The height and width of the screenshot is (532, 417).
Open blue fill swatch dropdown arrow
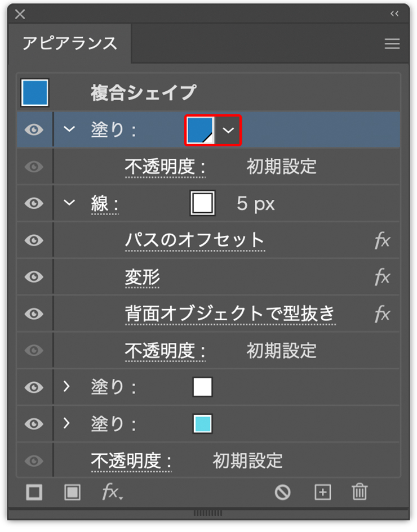tap(228, 130)
